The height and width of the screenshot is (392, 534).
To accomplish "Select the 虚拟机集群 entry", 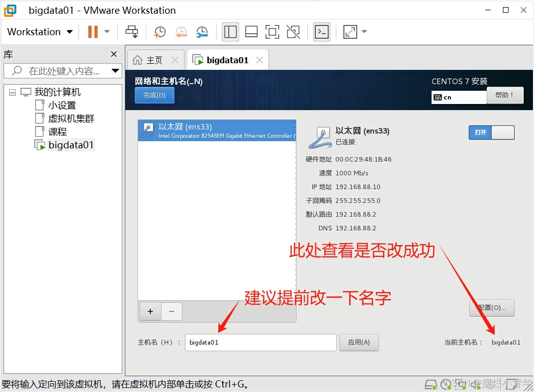I will coord(71,119).
